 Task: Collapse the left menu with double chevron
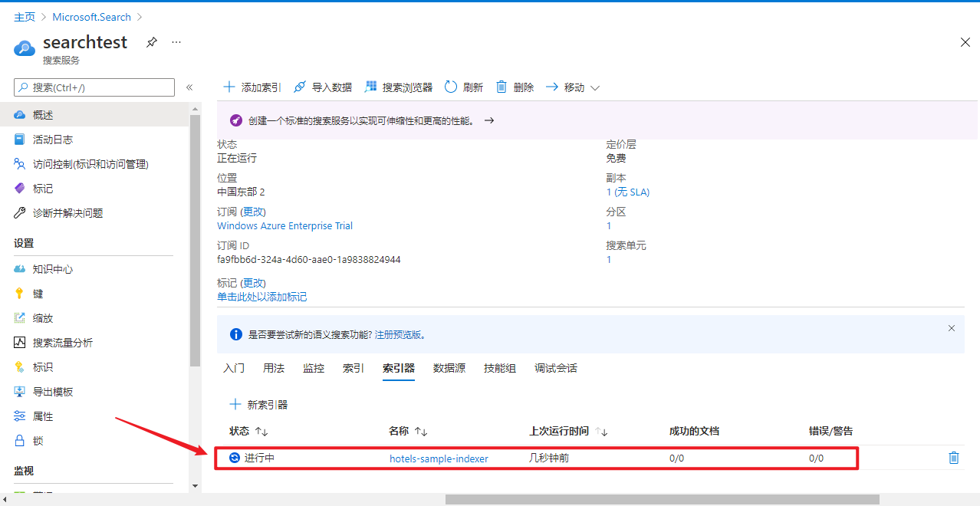click(x=189, y=87)
